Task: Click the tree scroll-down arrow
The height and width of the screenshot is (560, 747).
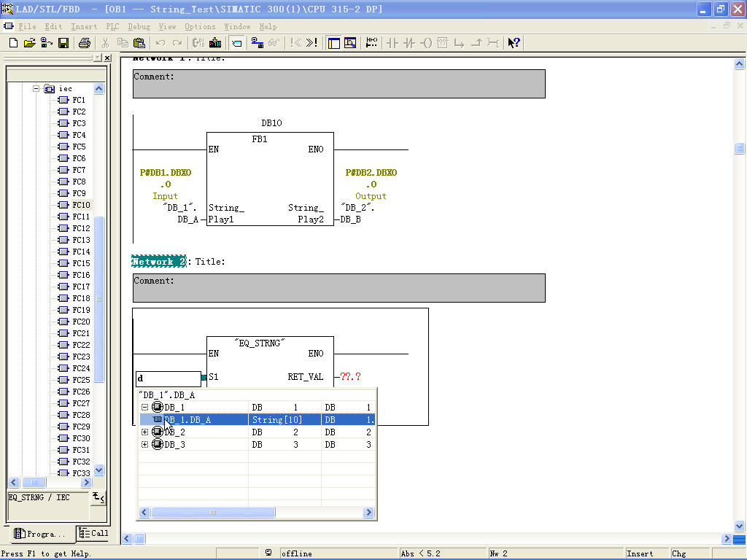Action: (x=98, y=470)
